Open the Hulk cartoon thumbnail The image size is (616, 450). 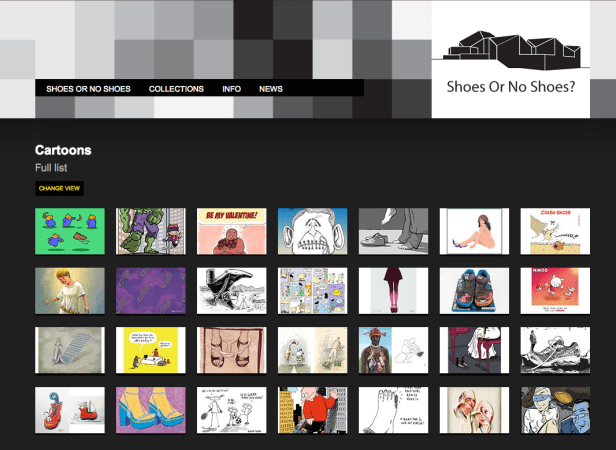151,231
